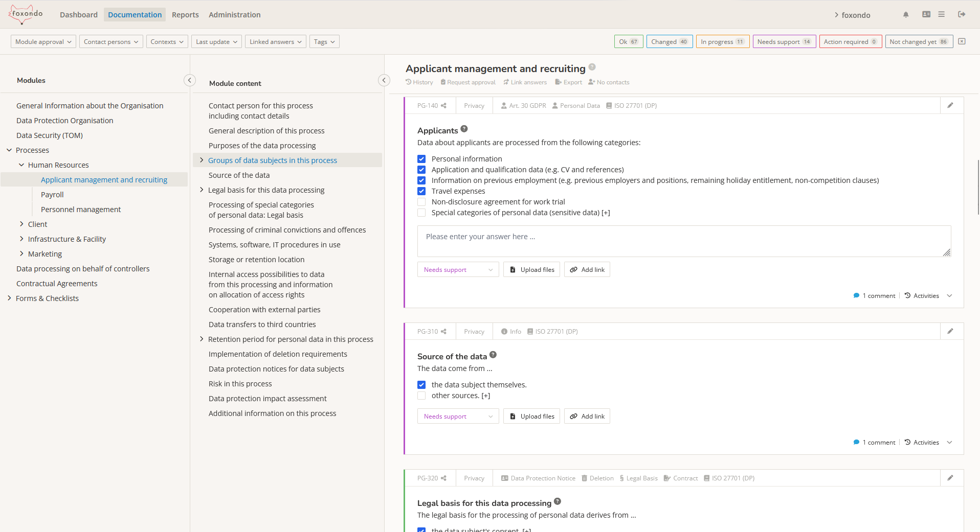Share question PG-140 via the share icon
Image resolution: width=980 pixels, height=532 pixels.
pyautogui.click(x=443, y=105)
